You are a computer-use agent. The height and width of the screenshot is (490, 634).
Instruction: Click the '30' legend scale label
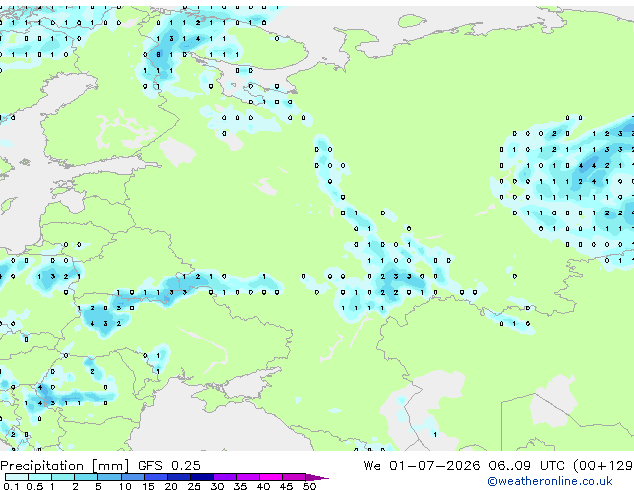217,486
